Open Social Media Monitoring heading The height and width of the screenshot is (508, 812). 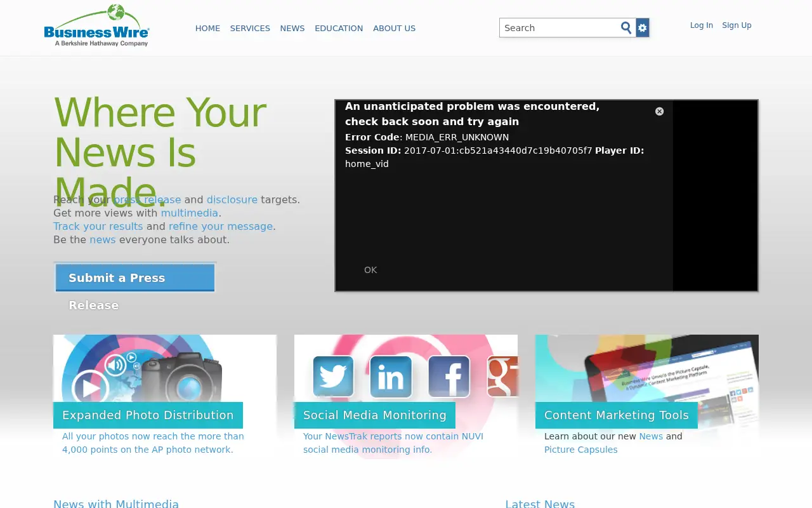point(375,415)
